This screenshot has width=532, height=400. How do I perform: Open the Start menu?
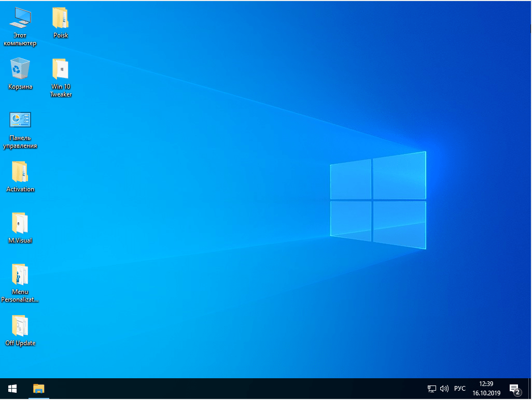11,388
